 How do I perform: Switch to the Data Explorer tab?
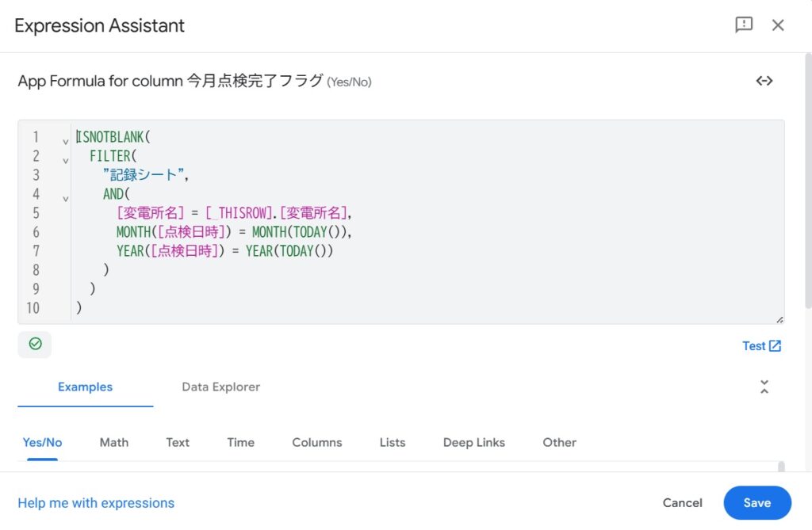coord(220,387)
